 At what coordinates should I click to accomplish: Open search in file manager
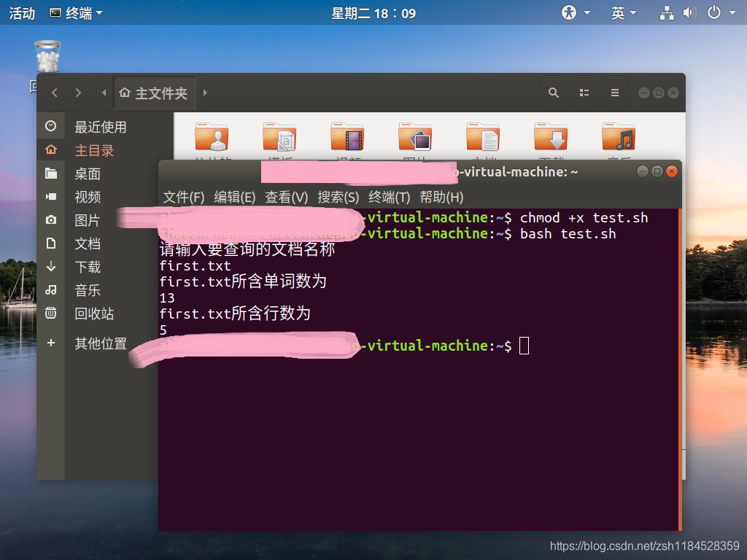tap(553, 93)
